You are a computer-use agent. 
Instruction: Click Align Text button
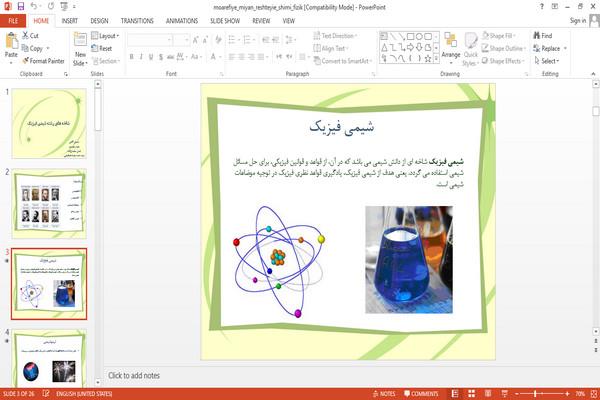[x=330, y=48]
